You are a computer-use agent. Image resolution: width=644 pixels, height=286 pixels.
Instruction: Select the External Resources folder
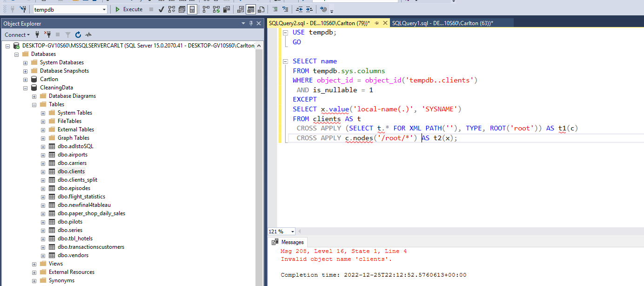pos(71,272)
